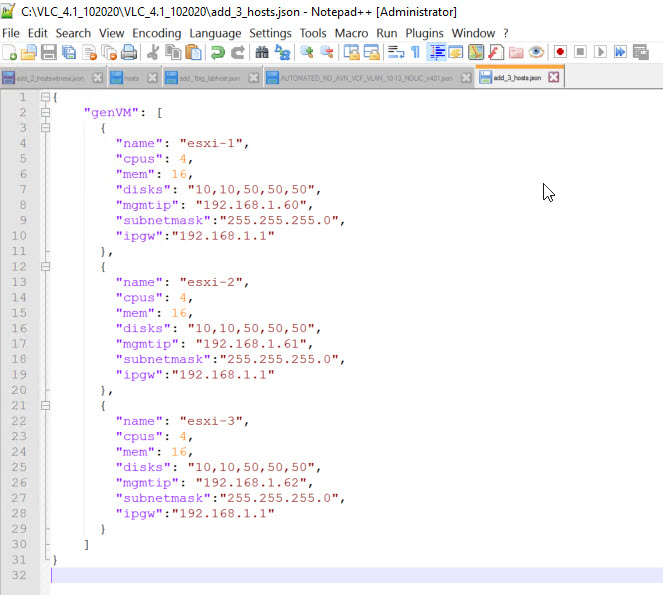Close the hosts tab

click(x=152, y=77)
